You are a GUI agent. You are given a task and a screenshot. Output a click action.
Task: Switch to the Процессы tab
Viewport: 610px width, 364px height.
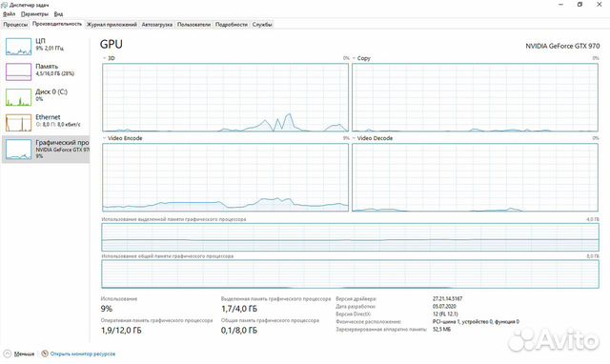pyautogui.click(x=15, y=25)
